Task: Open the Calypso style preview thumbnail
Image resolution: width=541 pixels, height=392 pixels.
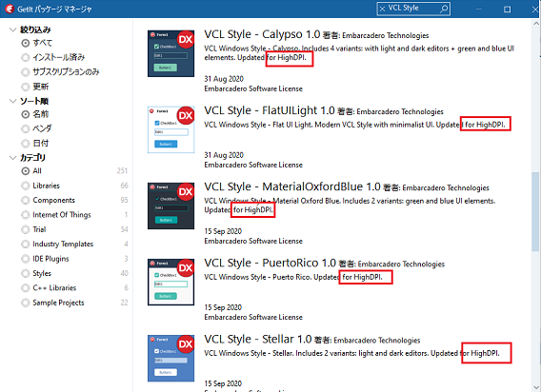Action: (170, 53)
